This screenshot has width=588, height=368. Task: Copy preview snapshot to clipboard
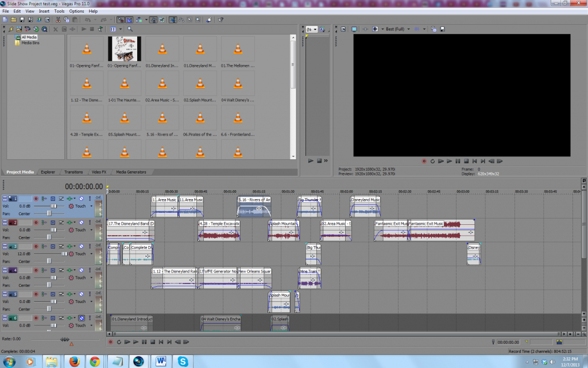pyautogui.click(x=434, y=29)
